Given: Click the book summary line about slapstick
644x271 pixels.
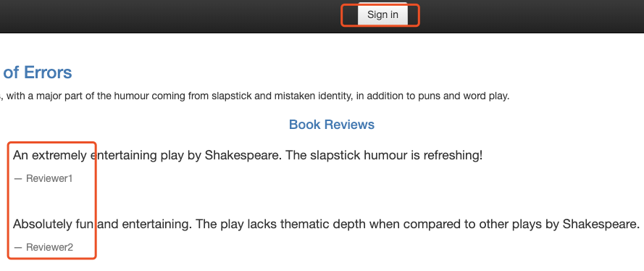Looking at the screenshot, I should coord(255,96).
